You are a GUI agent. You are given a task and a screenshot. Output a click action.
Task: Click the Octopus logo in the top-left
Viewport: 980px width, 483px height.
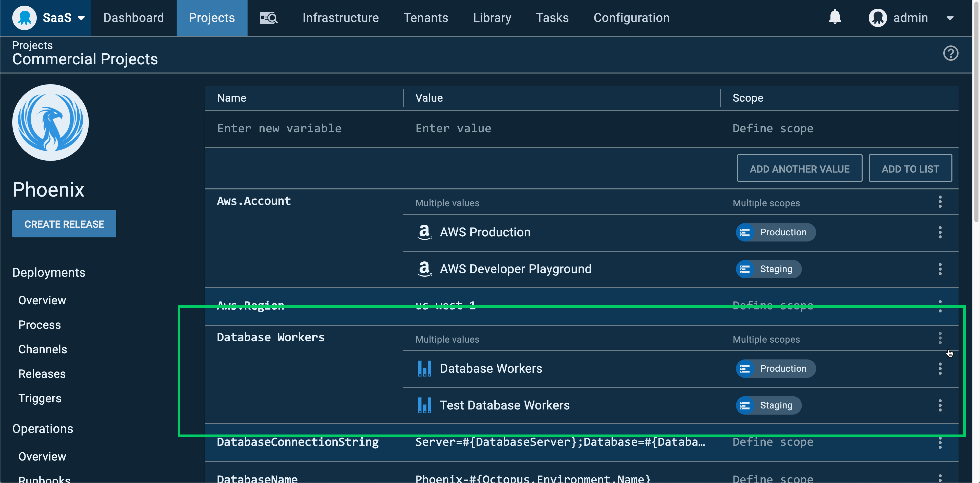[24, 17]
